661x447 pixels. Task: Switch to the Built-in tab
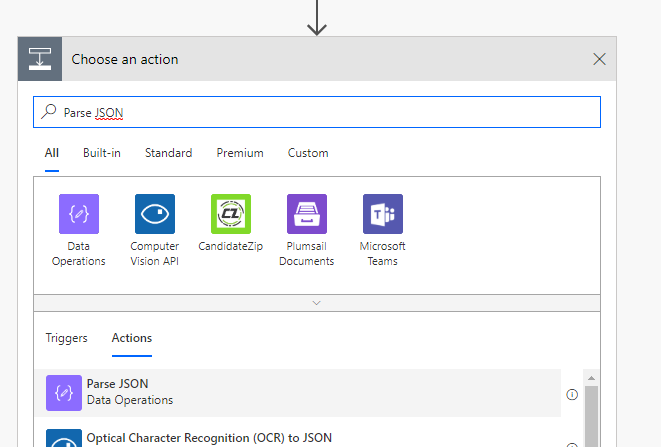[102, 153]
